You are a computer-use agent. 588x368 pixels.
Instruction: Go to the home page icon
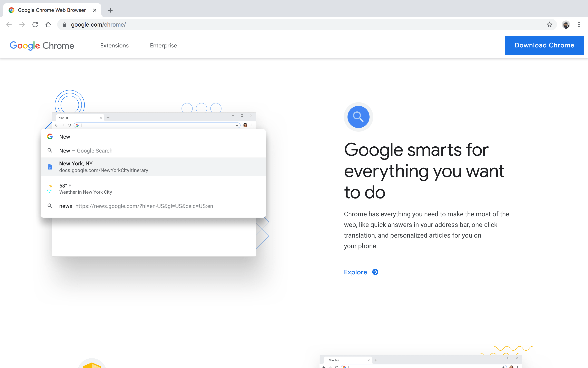pyautogui.click(x=48, y=25)
